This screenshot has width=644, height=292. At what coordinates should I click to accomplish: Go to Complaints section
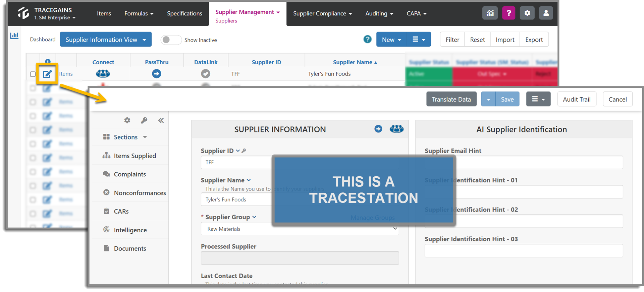pyautogui.click(x=124, y=174)
